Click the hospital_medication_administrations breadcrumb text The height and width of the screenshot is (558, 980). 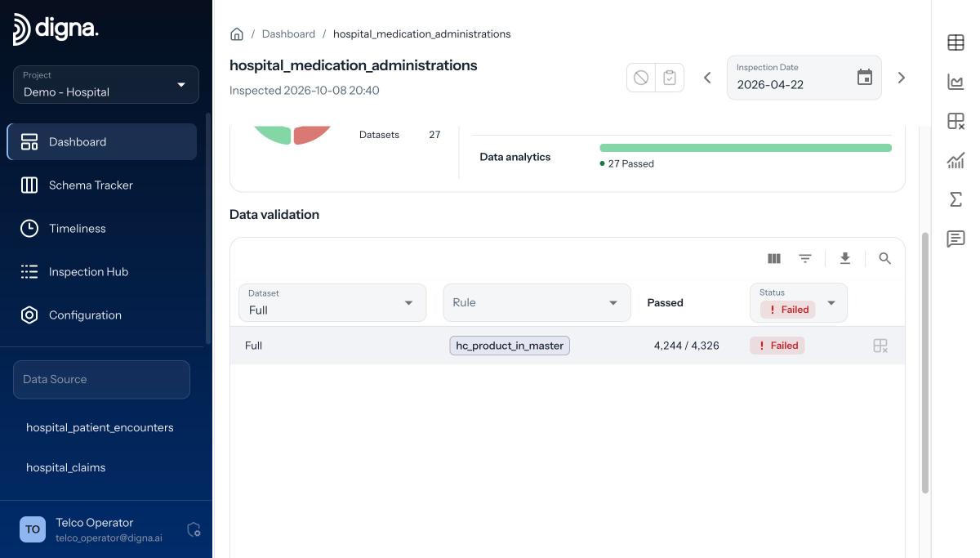tap(422, 34)
